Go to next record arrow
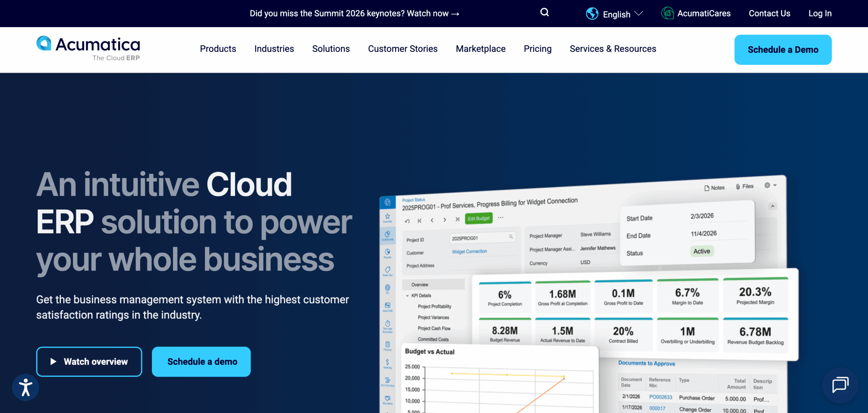 (445, 220)
